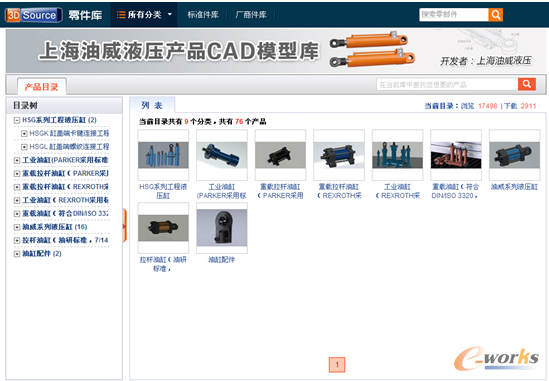Focus the 搜索零部件 search field
The width and height of the screenshot is (549, 381).
coord(454,15)
